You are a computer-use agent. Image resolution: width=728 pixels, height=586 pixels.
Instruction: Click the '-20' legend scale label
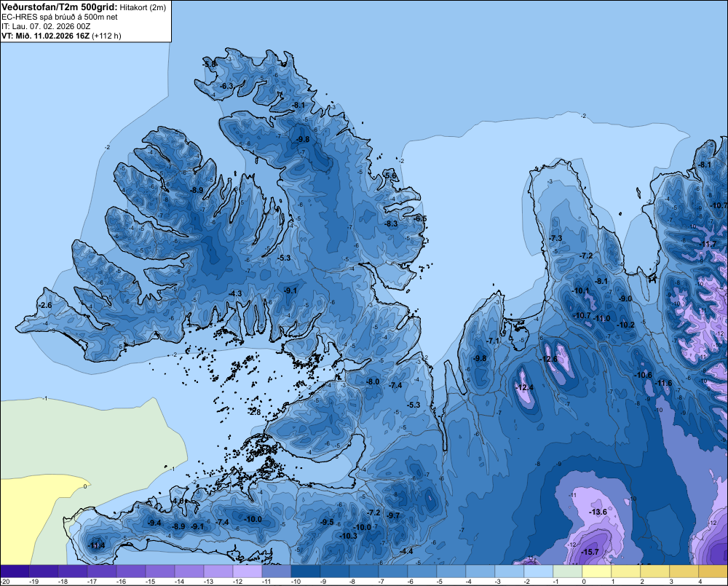[x=5, y=582]
